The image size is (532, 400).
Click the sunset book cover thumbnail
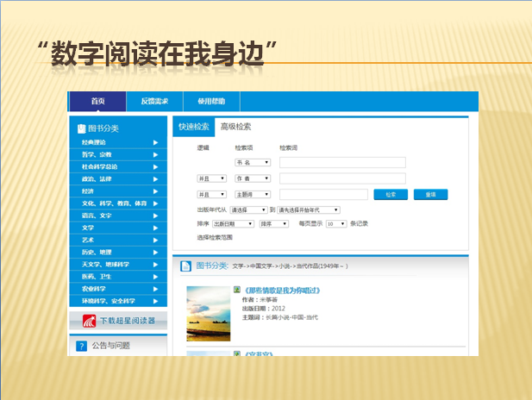tap(208, 313)
